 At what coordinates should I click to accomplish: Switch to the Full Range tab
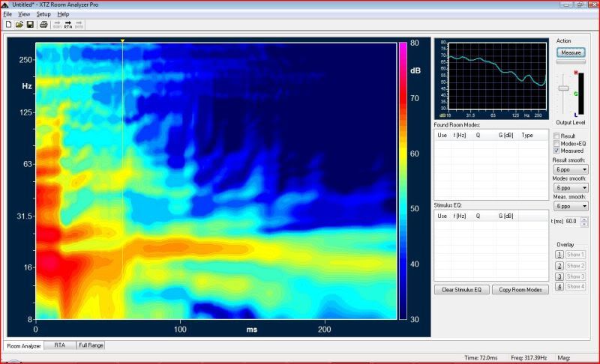coord(91,345)
